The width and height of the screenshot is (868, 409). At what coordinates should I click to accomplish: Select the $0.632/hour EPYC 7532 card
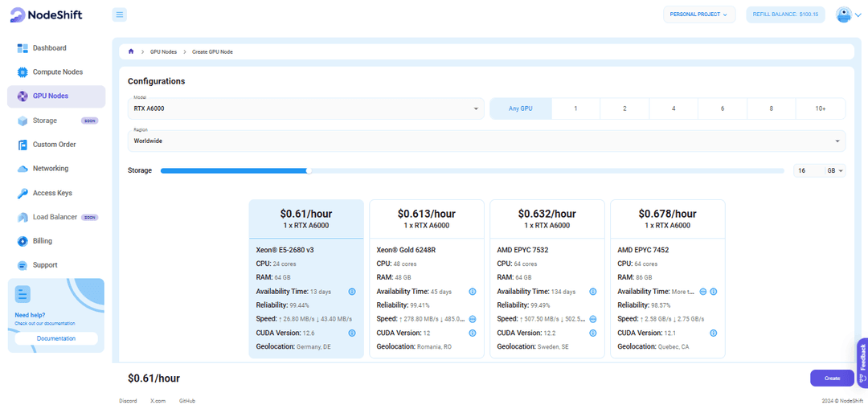coord(547,278)
